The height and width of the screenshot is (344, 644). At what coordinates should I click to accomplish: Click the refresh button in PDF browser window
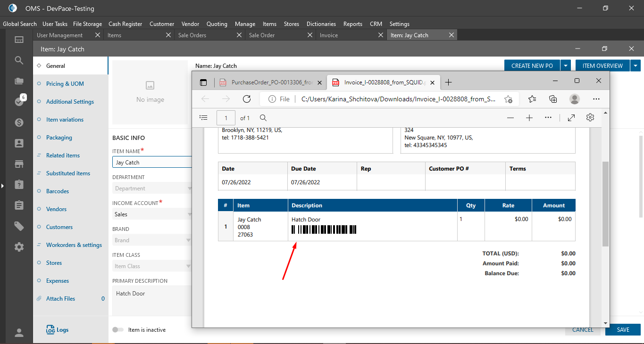246,99
